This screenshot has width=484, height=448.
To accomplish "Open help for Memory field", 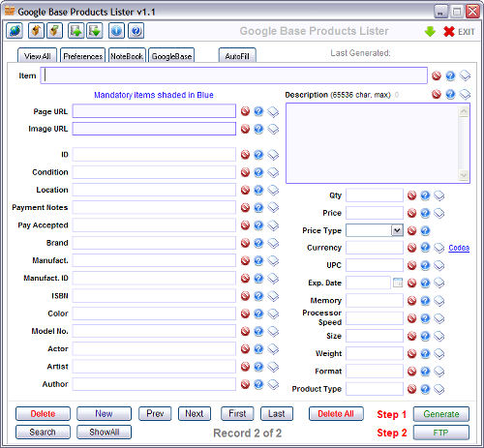I will [x=425, y=301].
